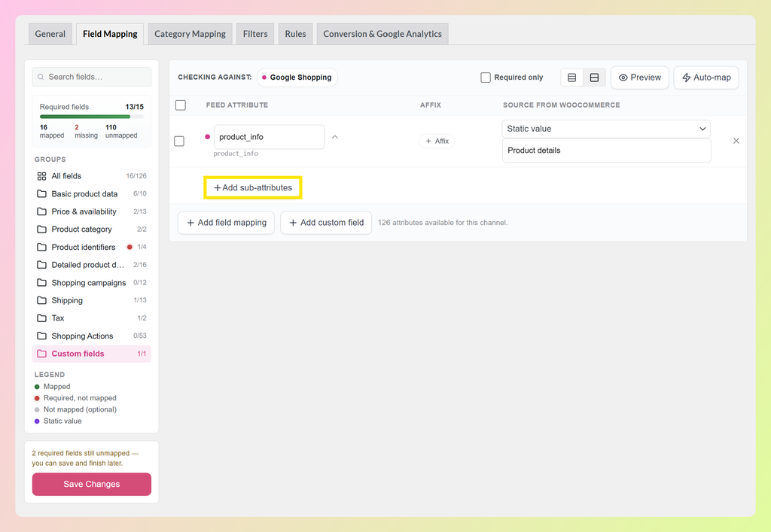Select the Product identifiers group
771x532 pixels.
91,247
